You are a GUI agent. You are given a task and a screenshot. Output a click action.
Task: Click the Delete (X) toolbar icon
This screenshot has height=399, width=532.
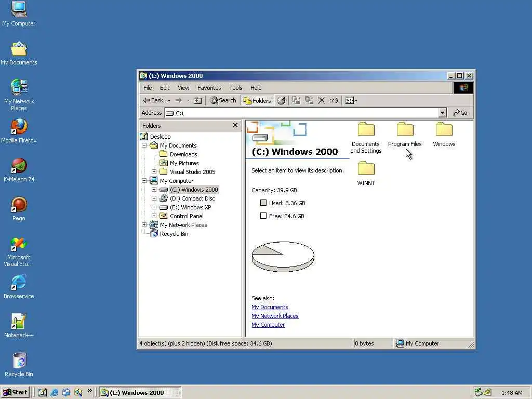[x=321, y=100]
